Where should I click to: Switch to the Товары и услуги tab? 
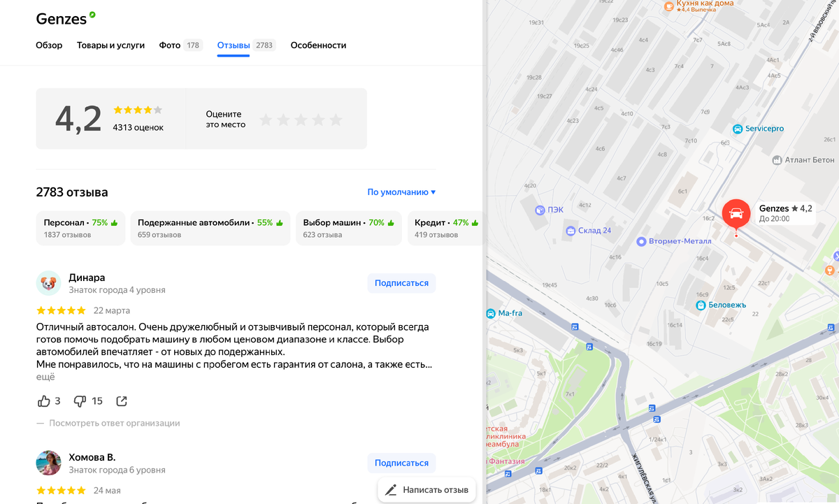click(x=110, y=44)
